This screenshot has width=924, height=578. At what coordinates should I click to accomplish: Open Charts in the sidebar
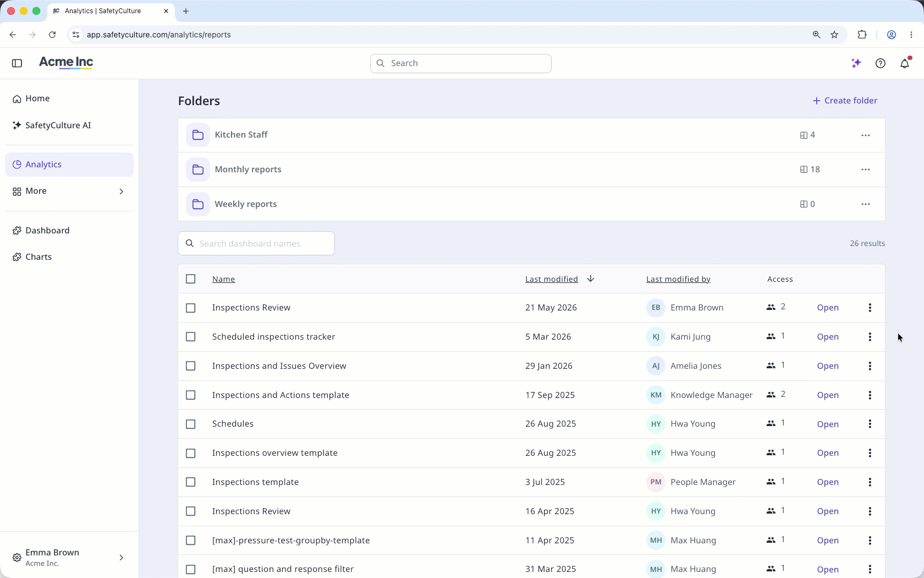[69, 257]
